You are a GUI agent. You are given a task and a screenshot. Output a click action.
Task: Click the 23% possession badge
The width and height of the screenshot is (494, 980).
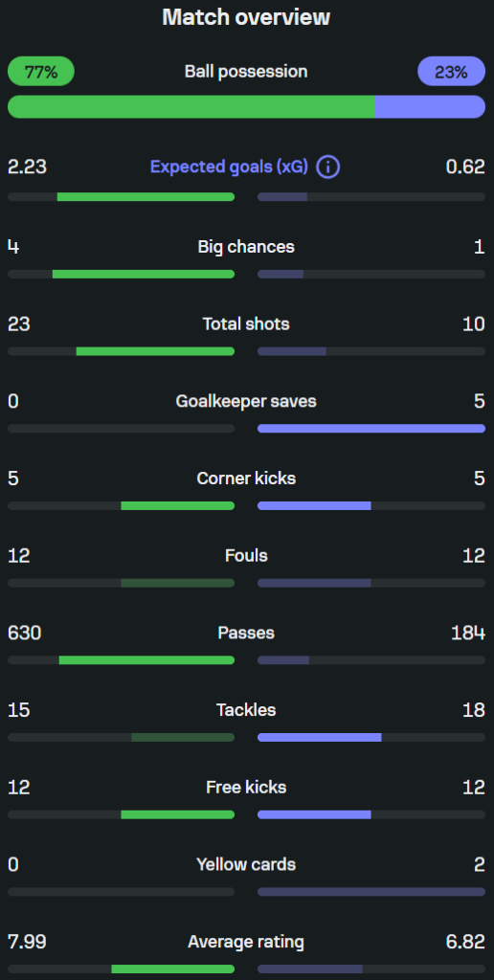(x=452, y=71)
